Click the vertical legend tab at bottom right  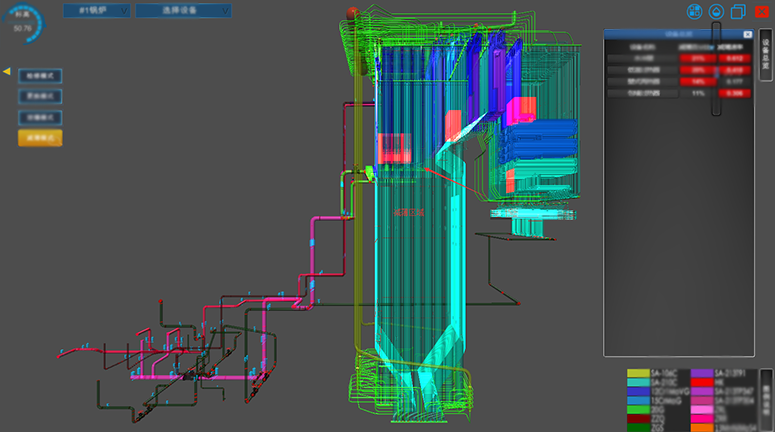pos(766,391)
